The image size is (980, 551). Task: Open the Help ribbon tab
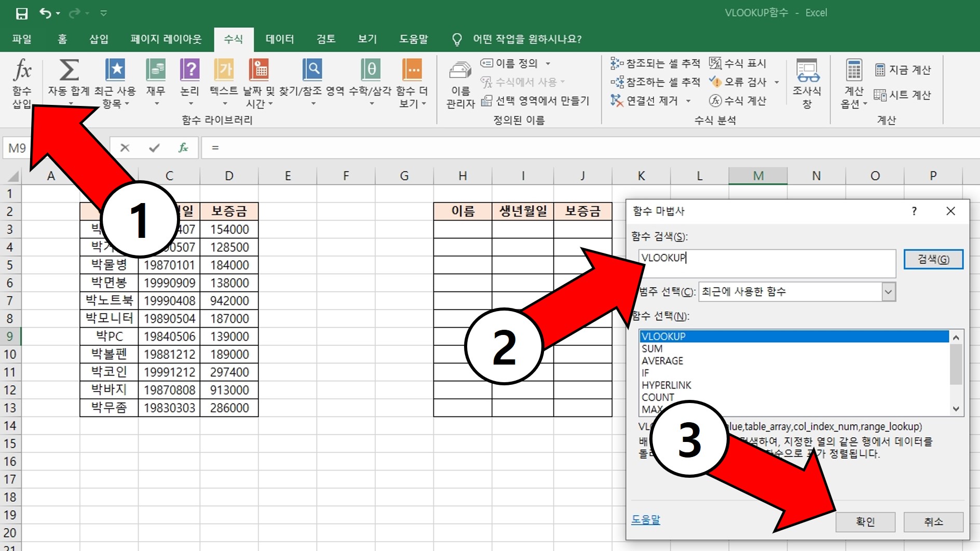click(414, 39)
